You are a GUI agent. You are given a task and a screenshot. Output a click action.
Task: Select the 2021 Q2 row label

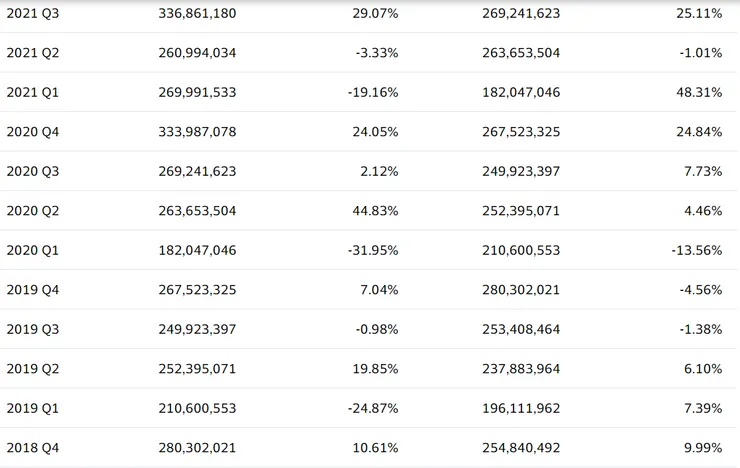33,53
